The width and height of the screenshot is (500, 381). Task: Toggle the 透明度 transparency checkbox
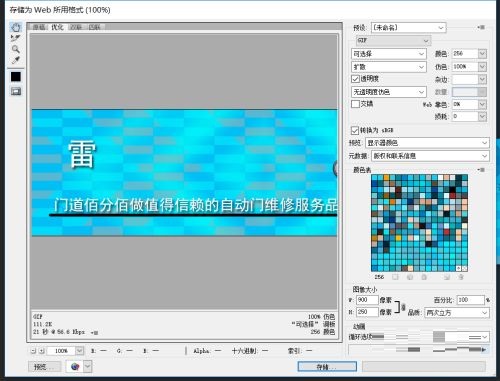pyautogui.click(x=355, y=79)
